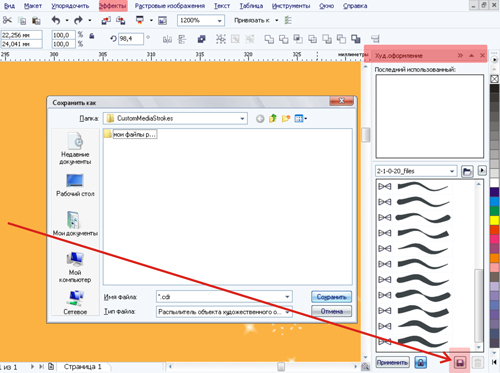Screen dimensions: 500x373
Task: Click the delete trash icon in artistic media panel
Action: coord(478,362)
